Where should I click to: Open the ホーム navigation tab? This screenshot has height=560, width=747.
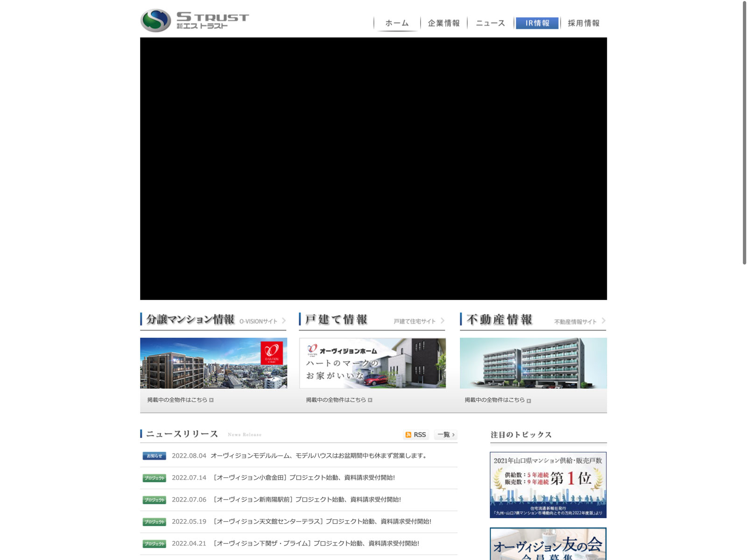click(x=397, y=23)
